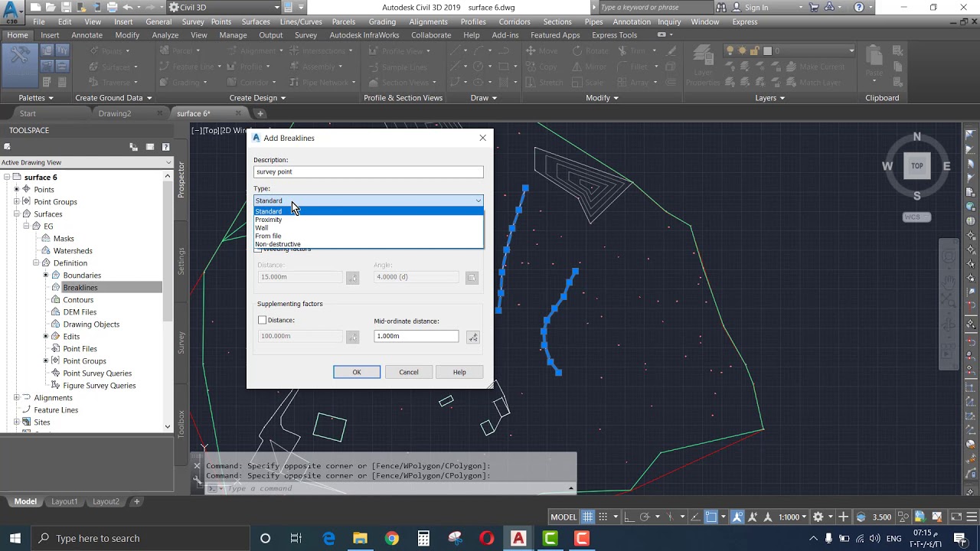Collapse the Definition tree node

coord(36,262)
